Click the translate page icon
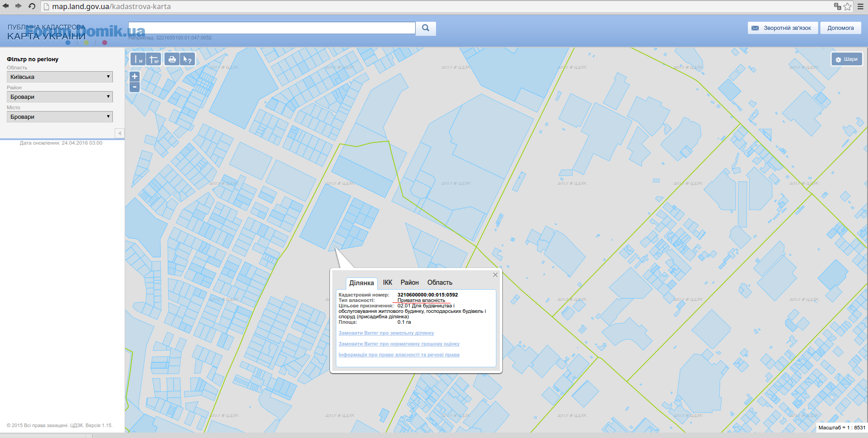Image resolution: width=868 pixels, height=438 pixels. coord(838,6)
